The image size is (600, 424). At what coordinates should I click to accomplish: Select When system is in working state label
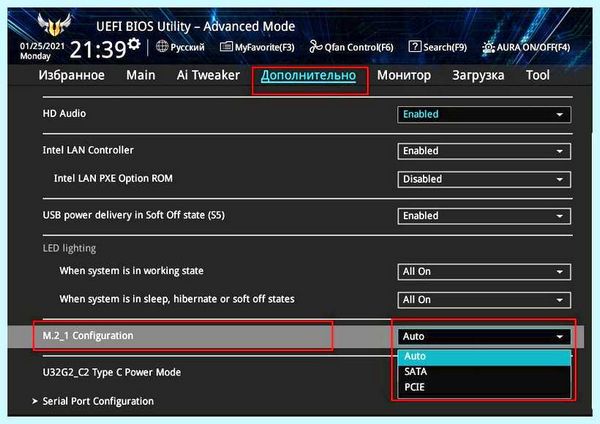click(x=131, y=271)
